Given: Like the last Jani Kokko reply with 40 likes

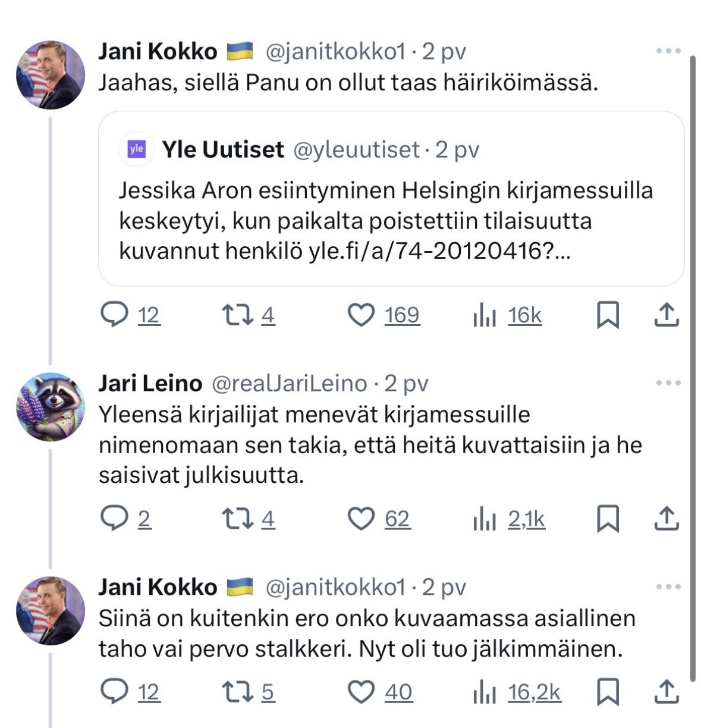Looking at the screenshot, I should pyautogui.click(x=361, y=692).
